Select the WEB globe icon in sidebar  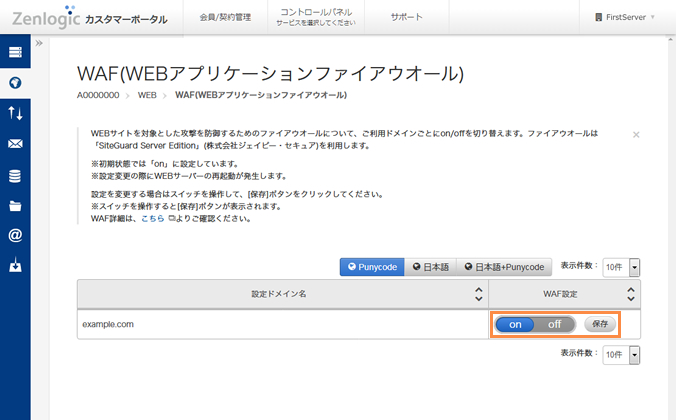pos(15,83)
